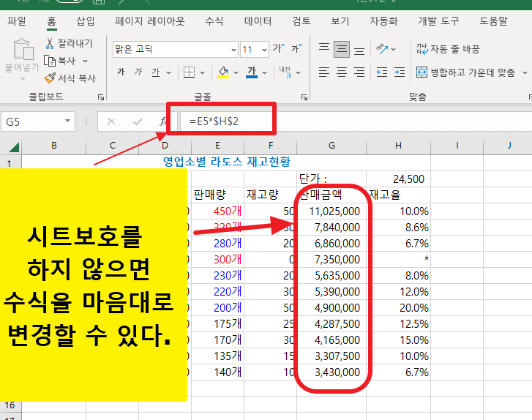Open fill color dropdown arrow

click(x=236, y=72)
